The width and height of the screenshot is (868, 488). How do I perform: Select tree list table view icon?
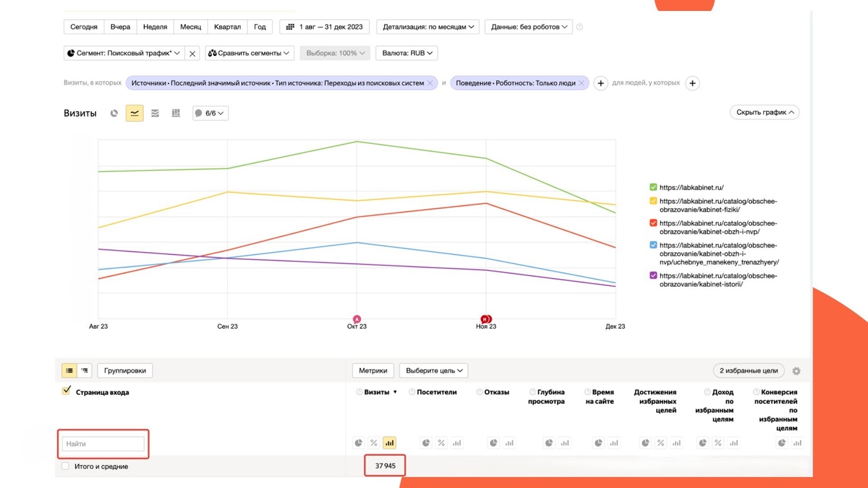pyautogui.click(x=85, y=371)
